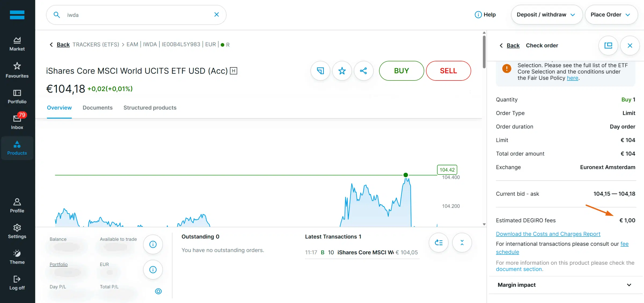Open the document section link
This screenshot has width=644, height=303.
point(519,269)
